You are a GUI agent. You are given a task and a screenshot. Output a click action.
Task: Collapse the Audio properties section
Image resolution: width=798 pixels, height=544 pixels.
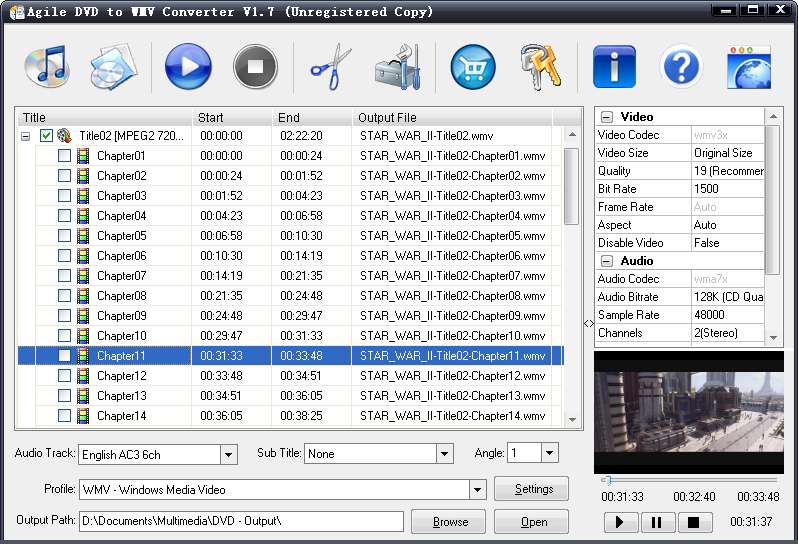606,261
